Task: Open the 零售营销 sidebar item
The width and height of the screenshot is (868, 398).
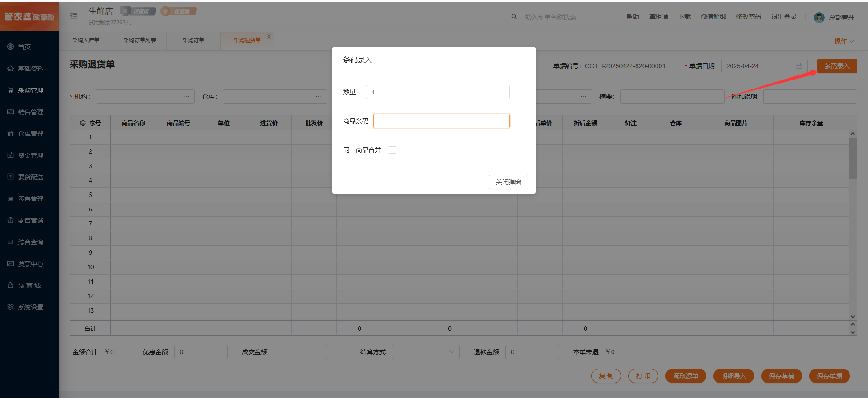Action: point(29,220)
